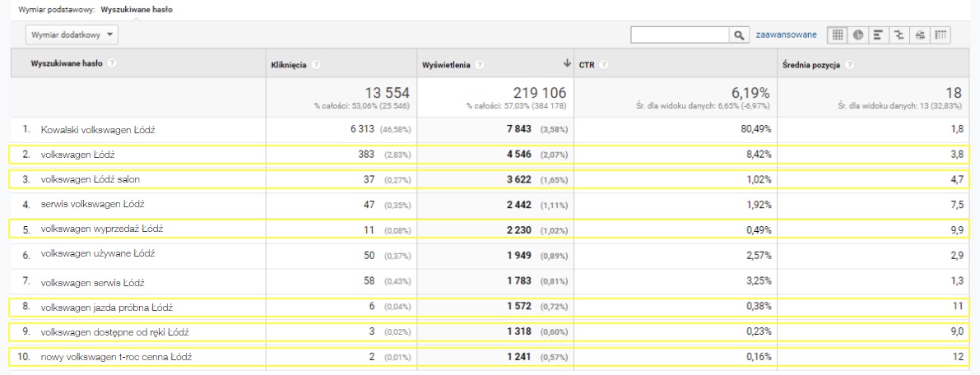Click CTR value '1,02%'
Image resolution: width=980 pixels, height=375 pixels.
757,179
